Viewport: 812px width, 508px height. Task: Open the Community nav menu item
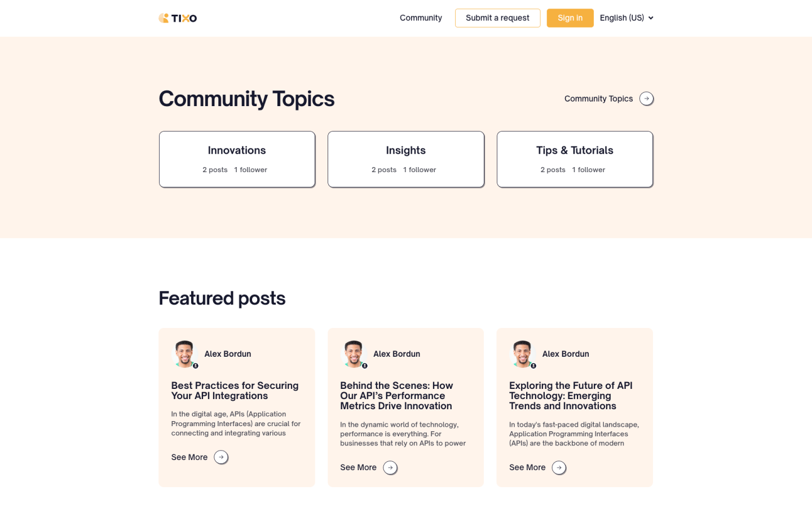pyautogui.click(x=421, y=18)
